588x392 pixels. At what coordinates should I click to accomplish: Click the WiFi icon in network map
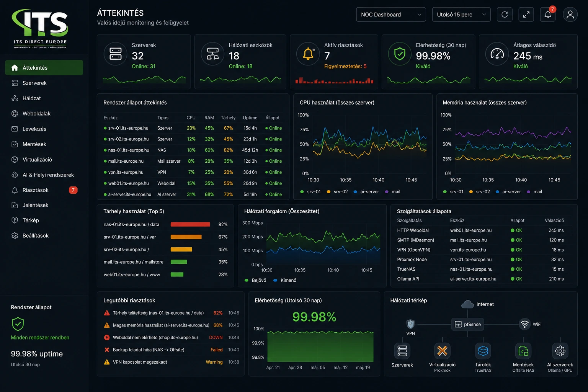[x=524, y=324]
